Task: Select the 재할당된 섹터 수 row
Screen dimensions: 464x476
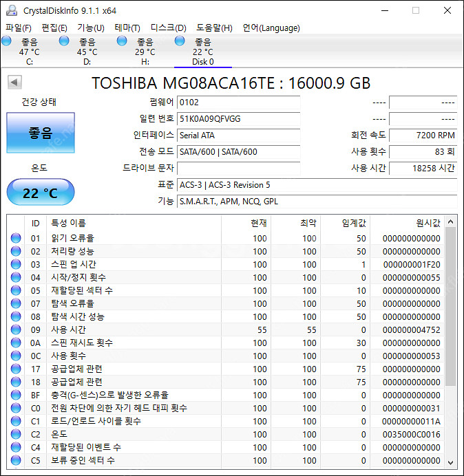Action: 225,290
